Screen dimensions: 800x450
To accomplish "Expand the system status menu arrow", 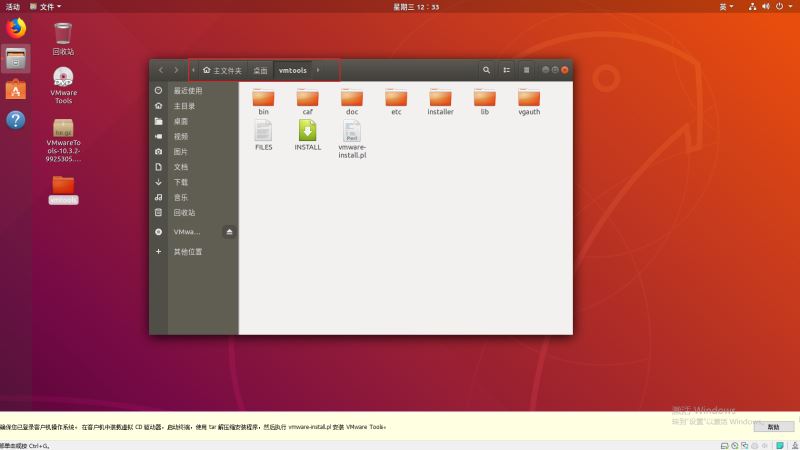I will point(791,6).
